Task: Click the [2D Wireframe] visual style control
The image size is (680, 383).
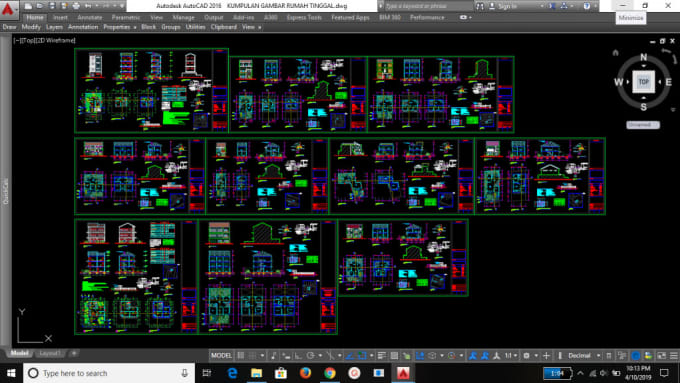Action: pyautogui.click(x=55, y=40)
